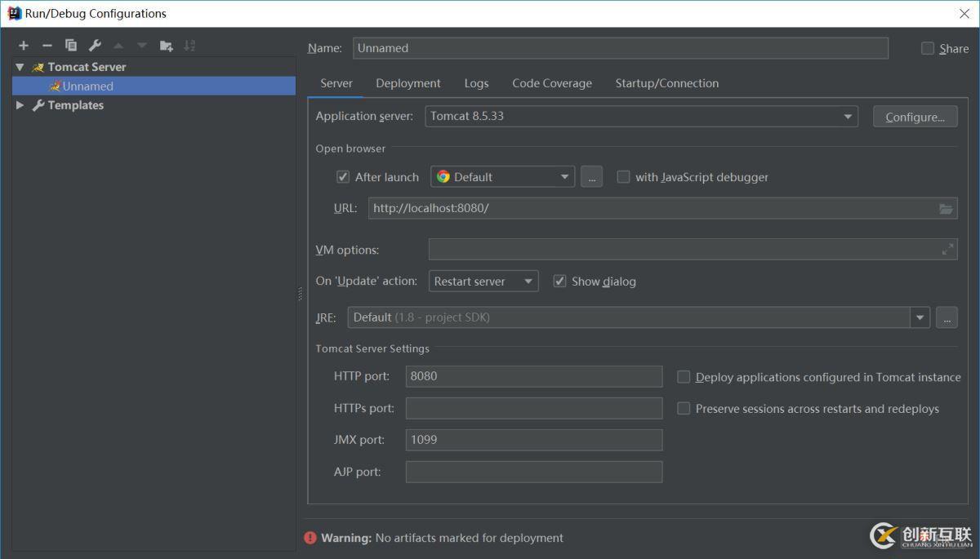Select the Unnamed Tomcat configuration
The height and width of the screenshot is (559, 980).
[87, 87]
